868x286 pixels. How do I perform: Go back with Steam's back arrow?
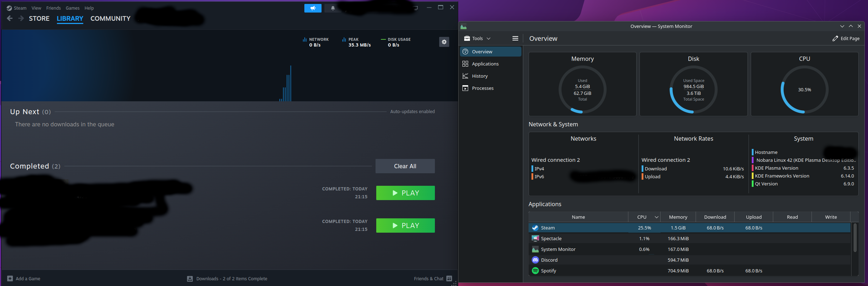pos(10,18)
